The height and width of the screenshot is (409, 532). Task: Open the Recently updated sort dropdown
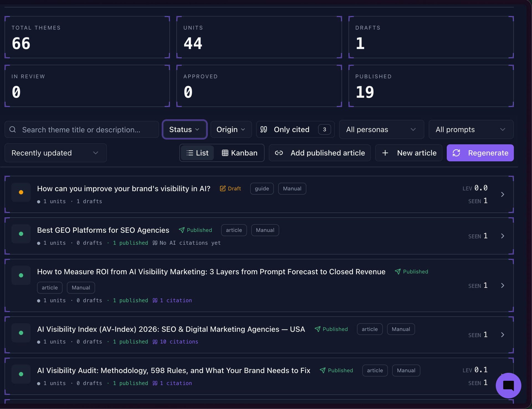click(x=55, y=153)
